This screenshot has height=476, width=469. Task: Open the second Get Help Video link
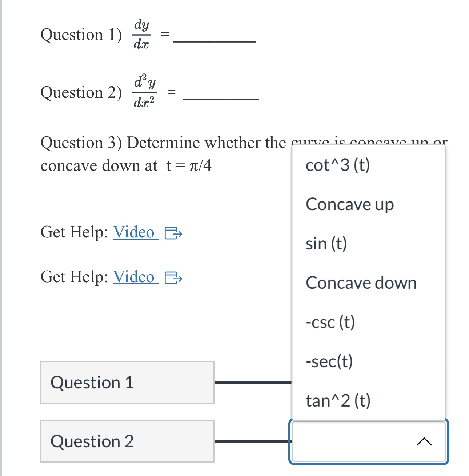[x=133, y=278]
